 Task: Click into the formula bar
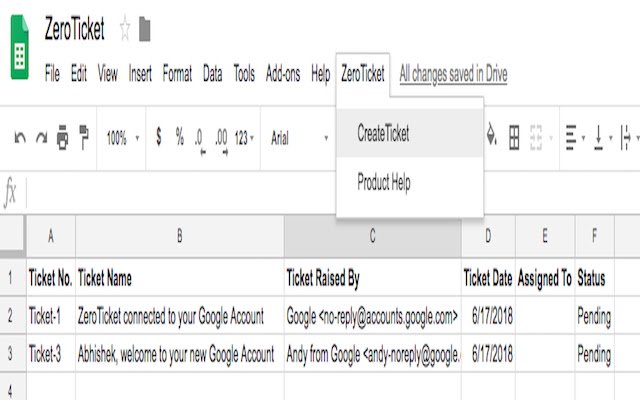333,192
